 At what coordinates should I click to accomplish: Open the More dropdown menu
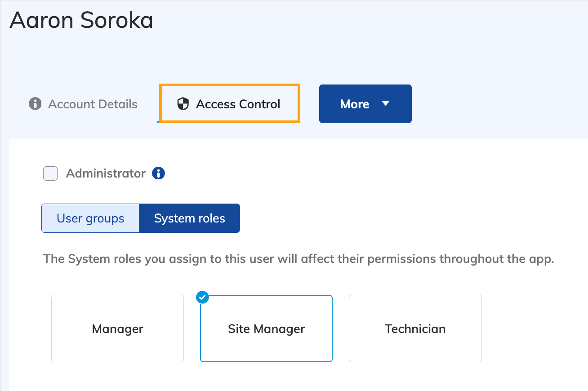(x=365, y=104)
